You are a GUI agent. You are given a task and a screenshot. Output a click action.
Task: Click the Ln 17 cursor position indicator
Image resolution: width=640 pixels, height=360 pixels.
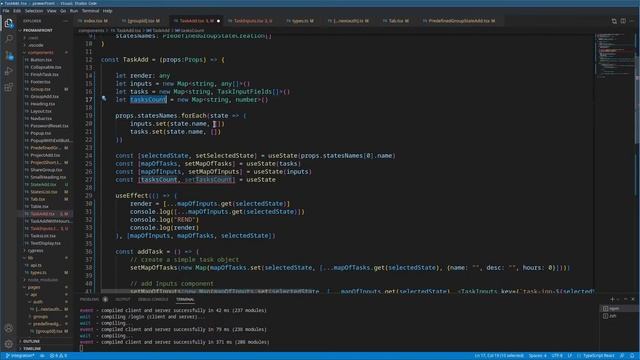(499, 356)
